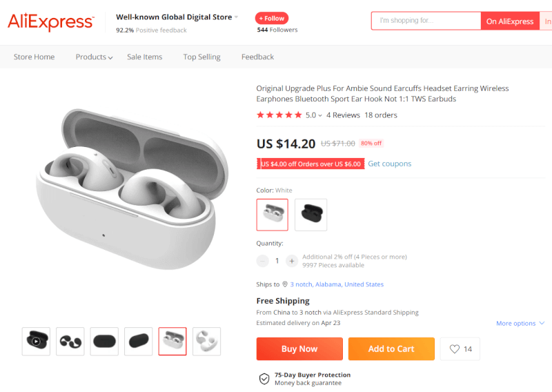Click the I'm shopping for search field
552x392 pixels.
click(426, 21)
